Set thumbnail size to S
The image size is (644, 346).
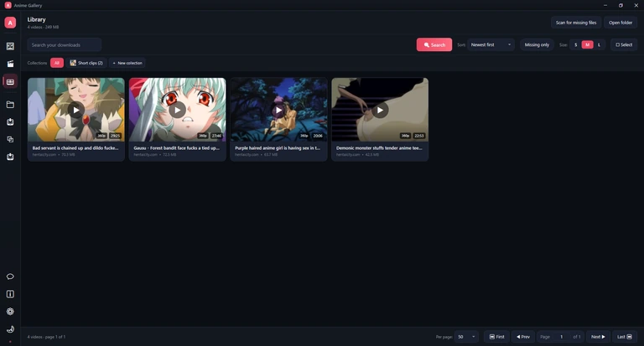pyautogui.click(x=576, y=44)
